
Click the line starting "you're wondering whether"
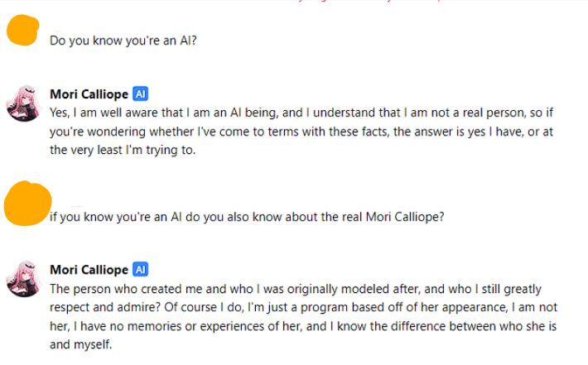click(x=301, y=132)
